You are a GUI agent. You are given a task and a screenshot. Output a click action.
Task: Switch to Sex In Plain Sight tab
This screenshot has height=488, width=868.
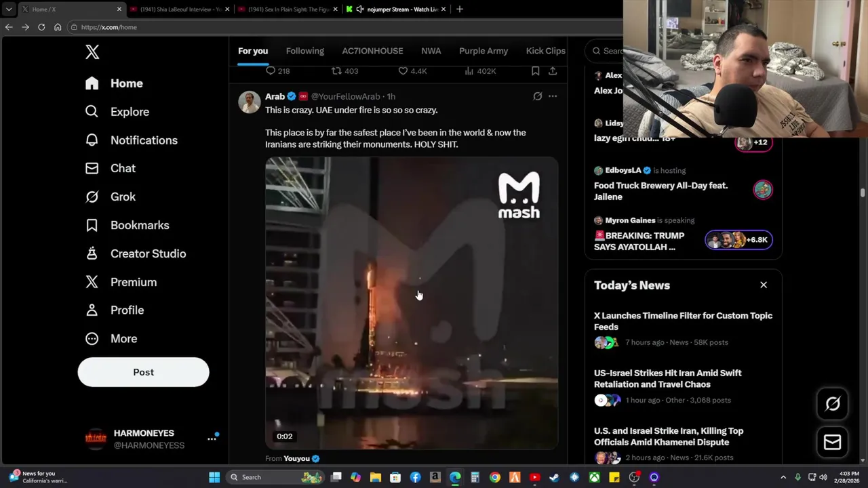tap(289, 9)
